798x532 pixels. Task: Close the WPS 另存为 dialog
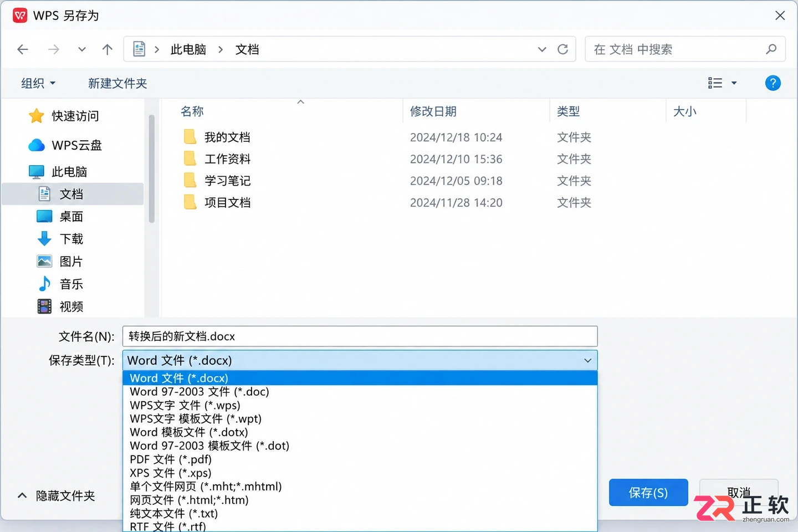[780, 16]
